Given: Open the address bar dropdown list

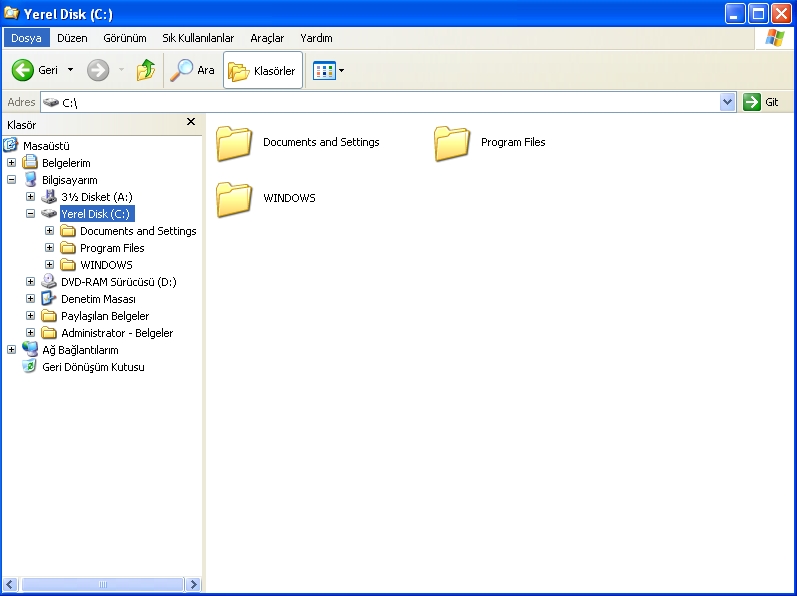Looking at the screenshot, I should [x=728, y=102].
